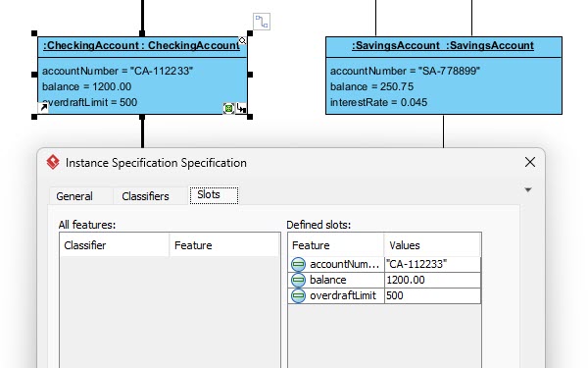Viewport: 588px width, 368px height.
Task: Click the :SavingsAccount :SavingsAccount title in the diagram
Action: (443, 46)
